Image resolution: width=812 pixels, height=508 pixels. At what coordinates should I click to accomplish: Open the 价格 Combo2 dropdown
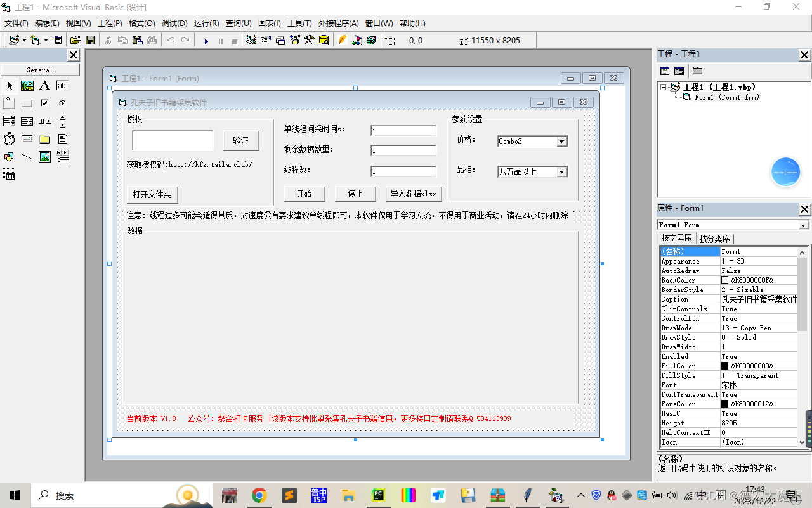click(x=561, y=142)
